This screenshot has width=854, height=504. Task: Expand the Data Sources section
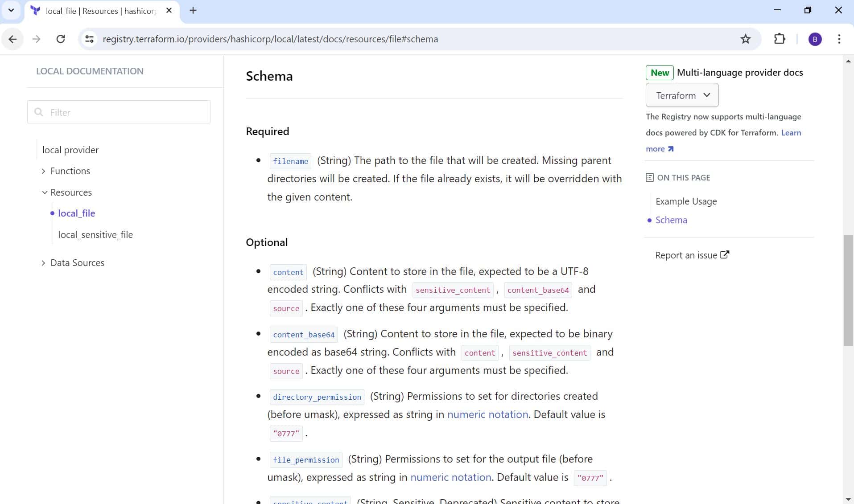43,263
